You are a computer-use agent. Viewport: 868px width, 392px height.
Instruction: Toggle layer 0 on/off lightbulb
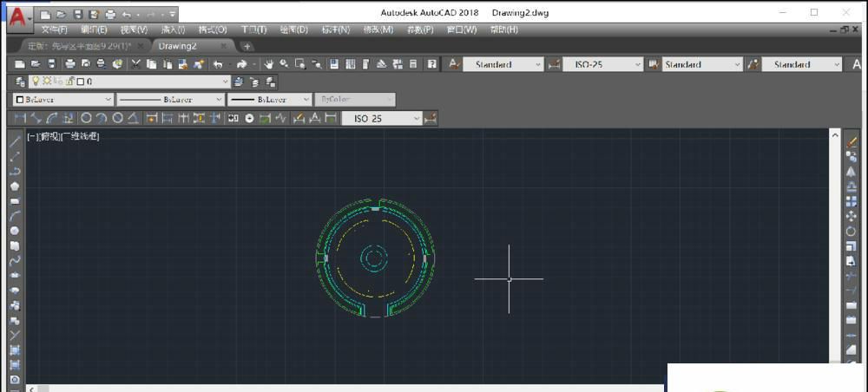coord(36,82)
